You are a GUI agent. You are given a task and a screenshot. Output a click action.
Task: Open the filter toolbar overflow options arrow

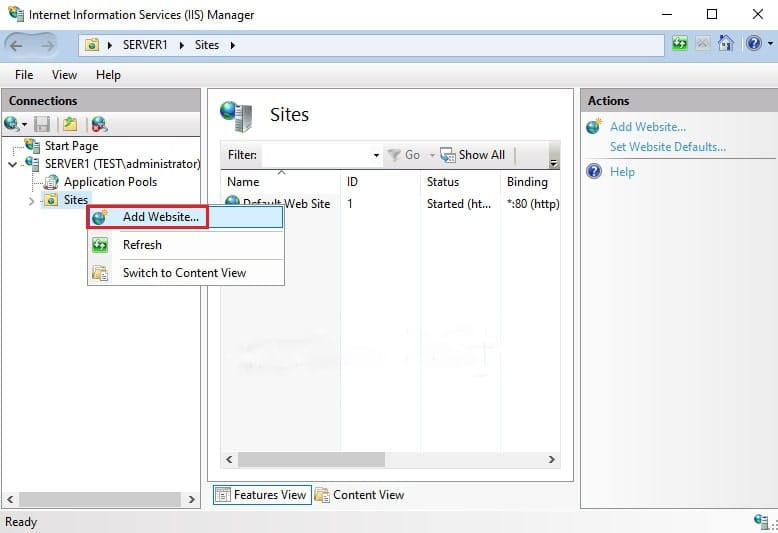coord(554,163)
